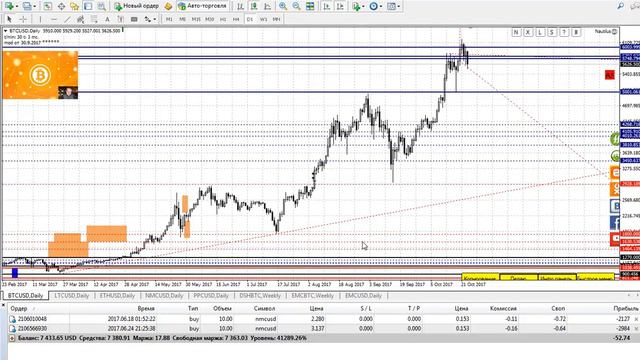Toggle chart auto scroll icon

(327, 6)
